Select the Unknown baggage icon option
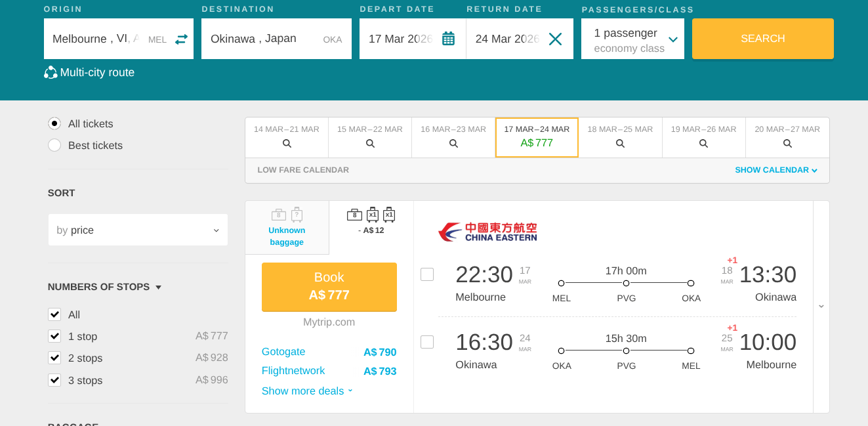 click(287, 228)
